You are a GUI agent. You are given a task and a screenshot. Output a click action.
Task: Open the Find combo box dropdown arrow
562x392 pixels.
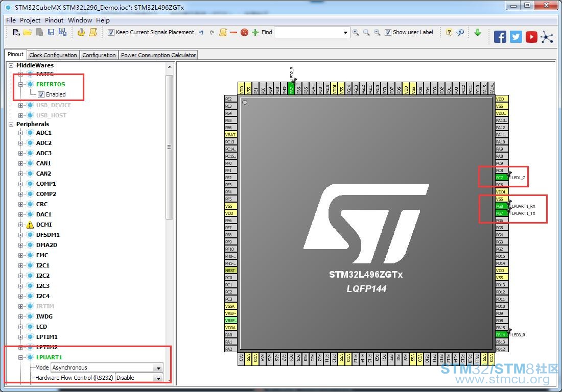click(345, 33)
